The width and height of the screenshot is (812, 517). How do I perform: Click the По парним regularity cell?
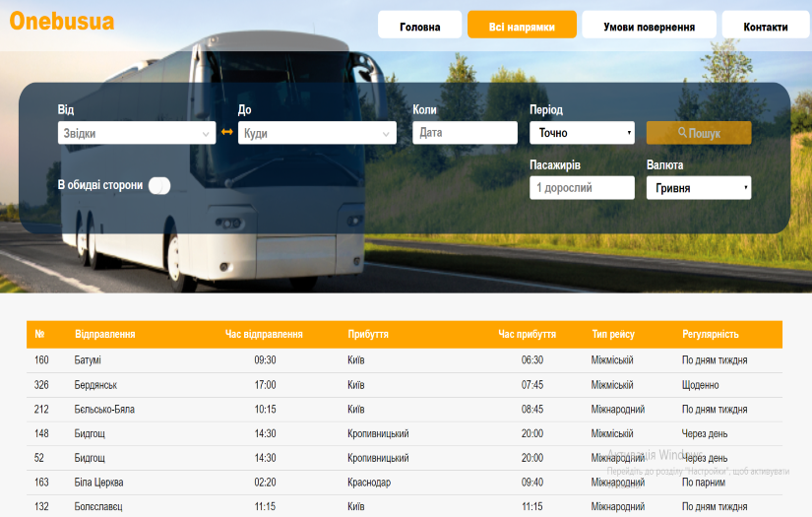click(x=704, y=483)
